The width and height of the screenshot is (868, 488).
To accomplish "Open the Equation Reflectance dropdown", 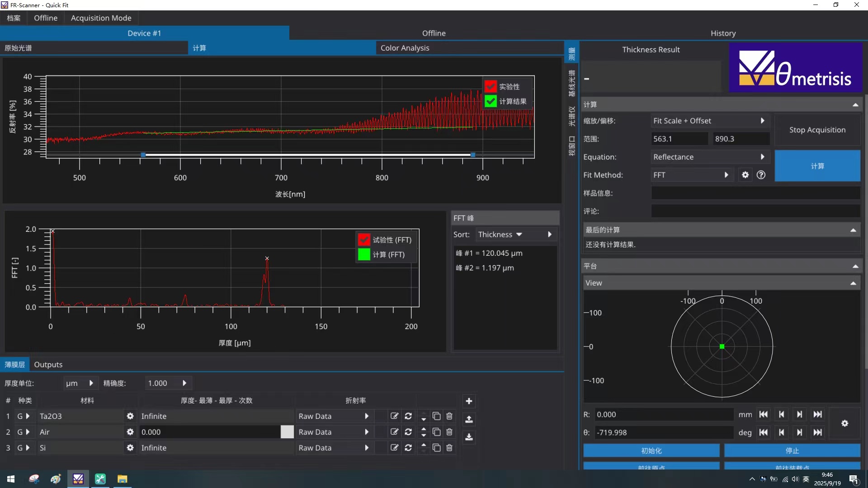I will [x=708, y=157].
